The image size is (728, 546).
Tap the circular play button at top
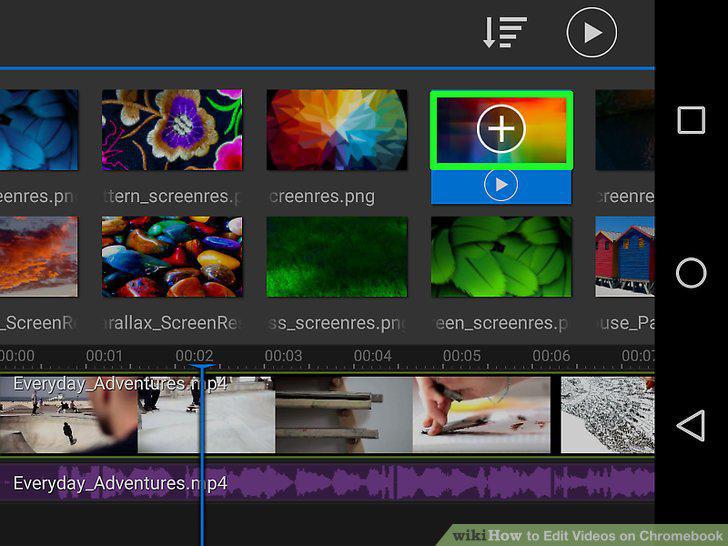coord(592,32)
